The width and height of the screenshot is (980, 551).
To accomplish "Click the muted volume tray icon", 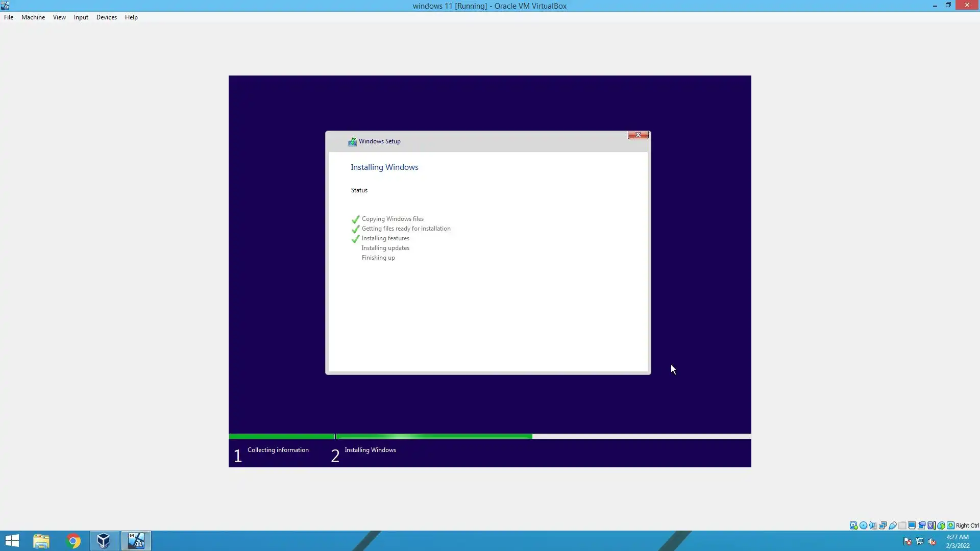I will 932,542.
